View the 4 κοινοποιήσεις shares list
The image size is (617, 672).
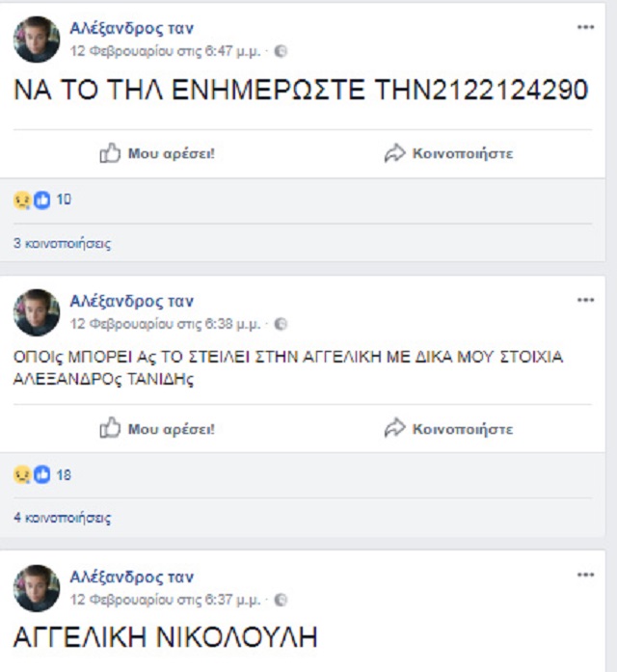click(x=62, y=518)
